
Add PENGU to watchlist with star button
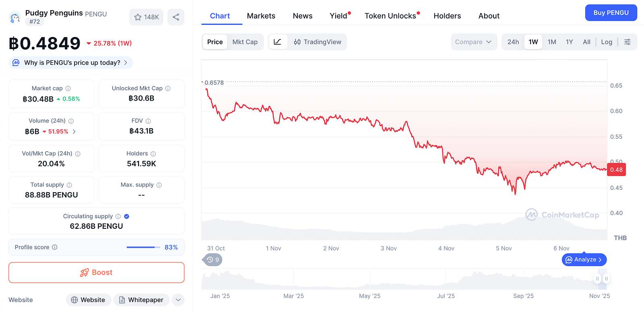pos(146,17)
